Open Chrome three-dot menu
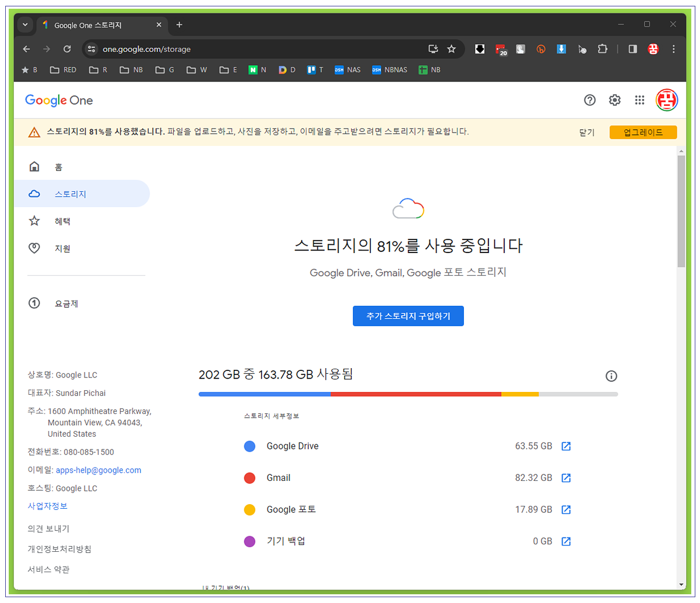Image resolution: width=700 pixels, height=603 pixels. click(673, 49)
